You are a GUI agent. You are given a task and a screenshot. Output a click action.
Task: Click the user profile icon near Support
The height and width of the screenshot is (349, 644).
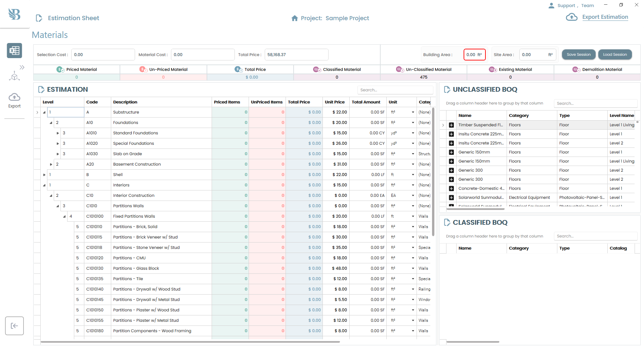551,6
